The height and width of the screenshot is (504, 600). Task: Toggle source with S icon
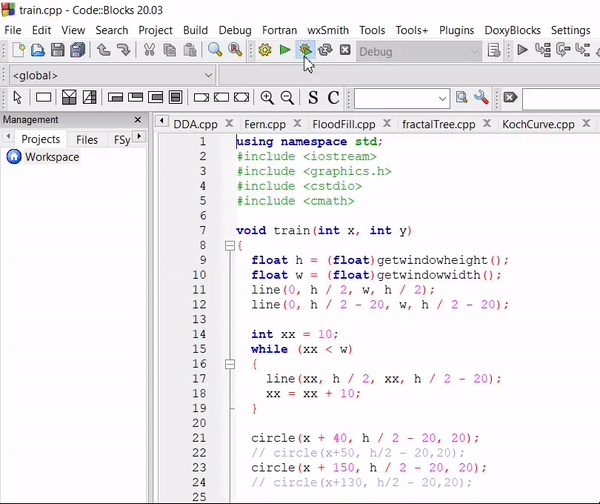point(313,98)
